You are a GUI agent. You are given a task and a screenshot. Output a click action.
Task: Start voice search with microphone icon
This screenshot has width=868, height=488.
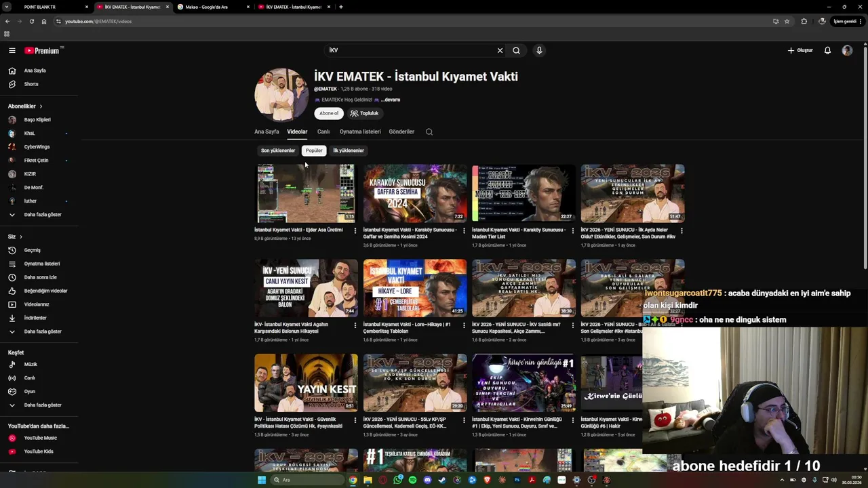539,50
